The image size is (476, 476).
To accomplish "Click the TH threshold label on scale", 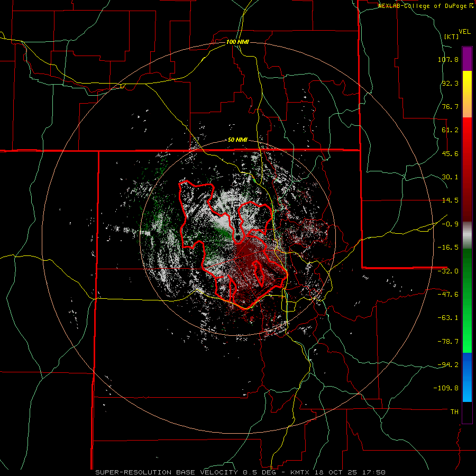I will pyautogui.click(x=454, y=412).
